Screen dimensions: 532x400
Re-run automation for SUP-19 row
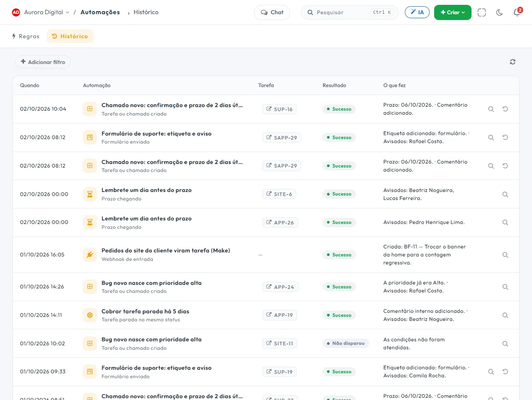(x=505, y=372)
